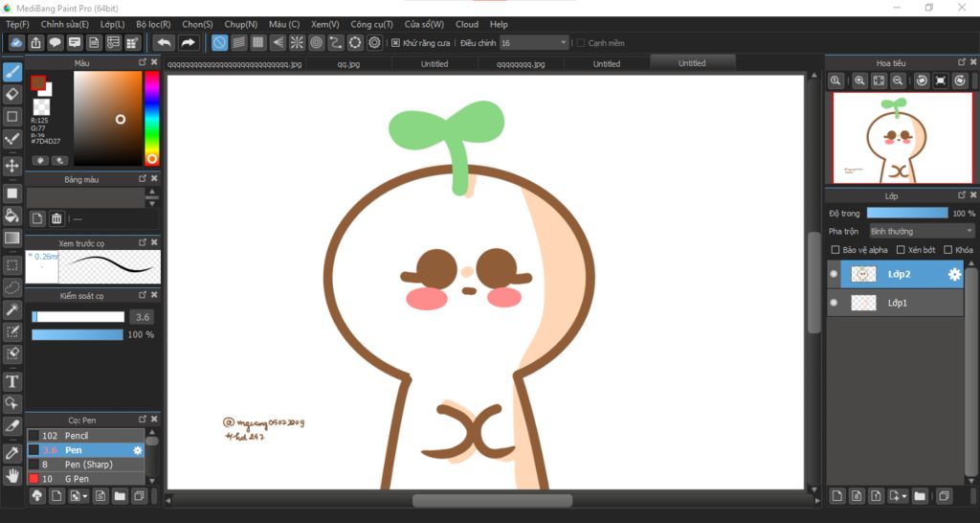The height and width of the screenshot is (523, 980).
Task: Select the Brush tool in left toolbar
Action: tap(11, 72)
